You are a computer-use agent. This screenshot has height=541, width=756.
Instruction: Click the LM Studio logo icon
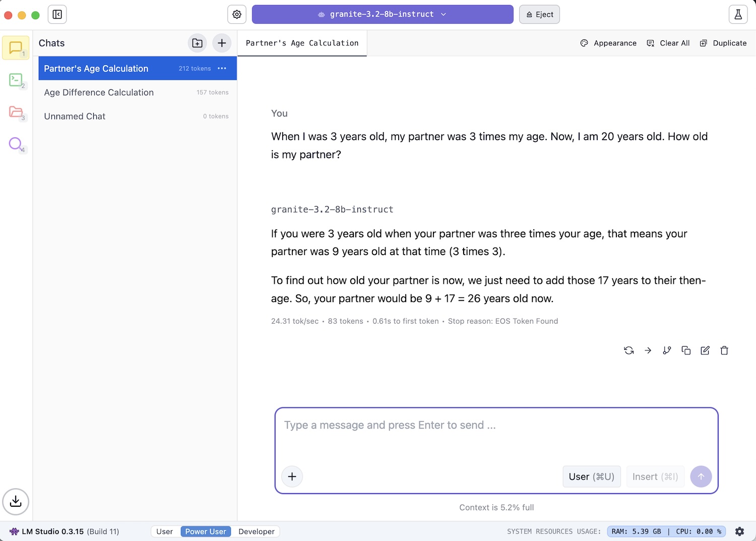(14, 531)
